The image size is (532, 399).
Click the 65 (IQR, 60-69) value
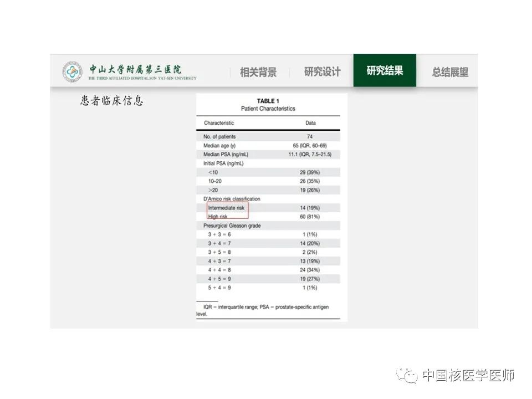tap(310, 146)
